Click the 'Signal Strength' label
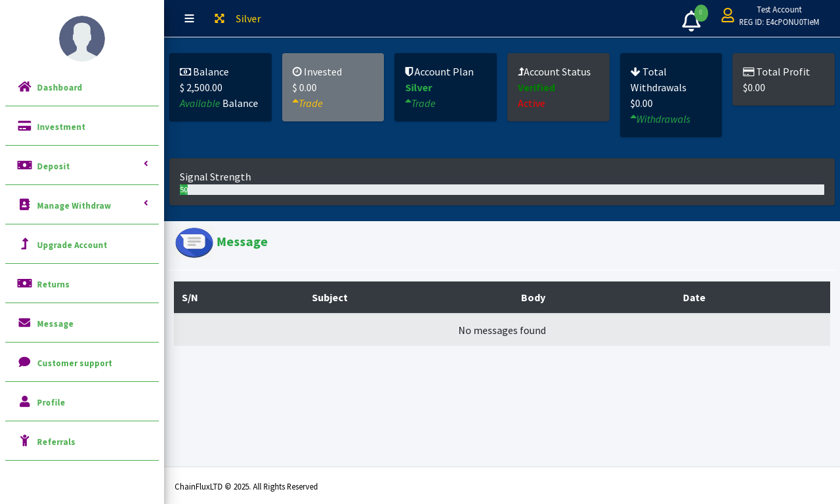Screen dimensions: 840x504 coord(215,177)
